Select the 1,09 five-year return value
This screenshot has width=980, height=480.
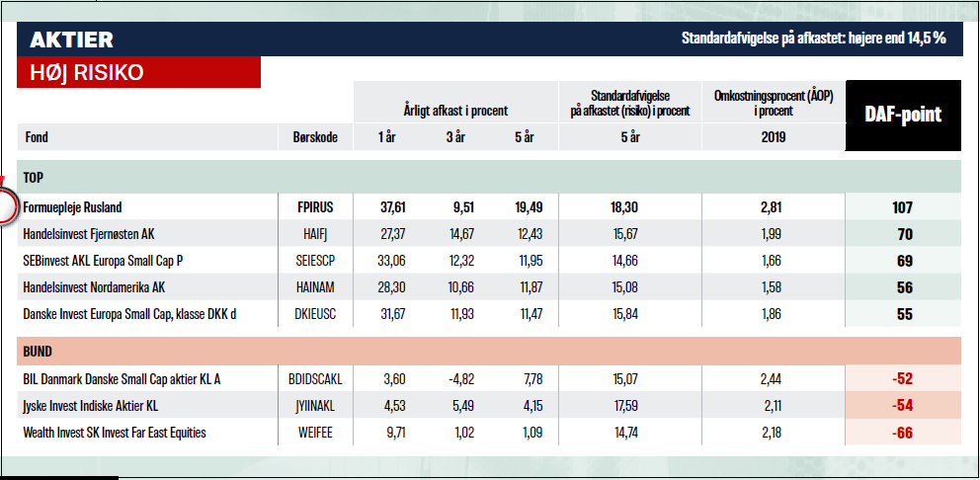[531, 432]
